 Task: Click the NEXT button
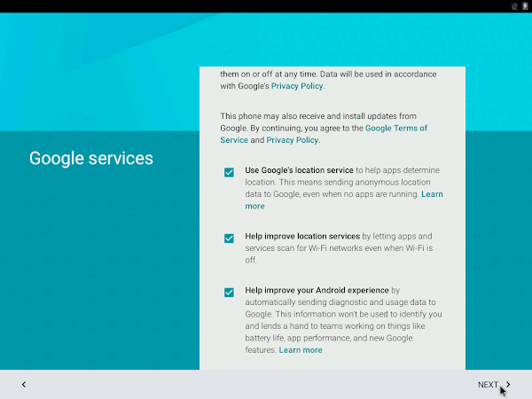click(x=494, y=385)
